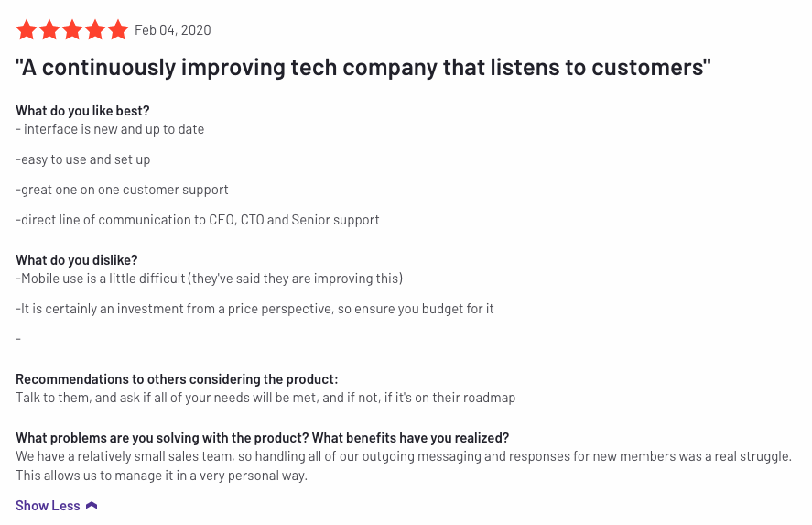Viewport: 812px width, 525px height.
Task: Click the "Mobile use is a little difficult" line
Action: coord(210,279)
